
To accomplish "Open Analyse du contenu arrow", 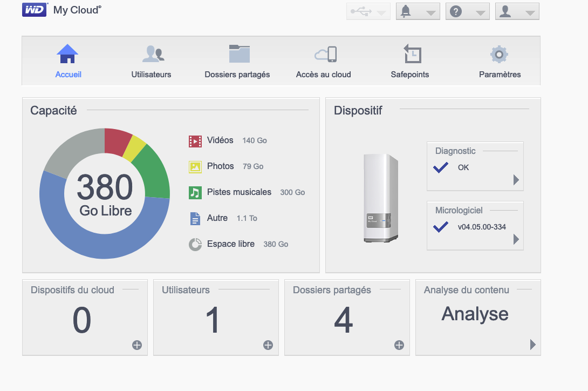I will tap(532, 345).
